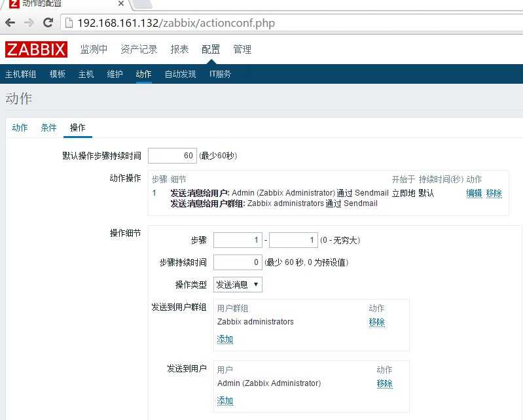
Task: Click the browser back arrow
Action: (10, 23)
